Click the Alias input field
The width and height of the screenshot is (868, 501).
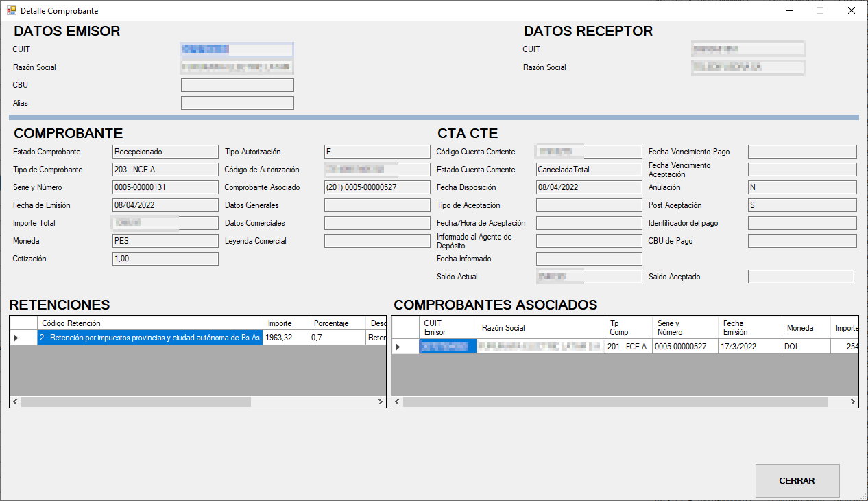[x=237, y=103]
